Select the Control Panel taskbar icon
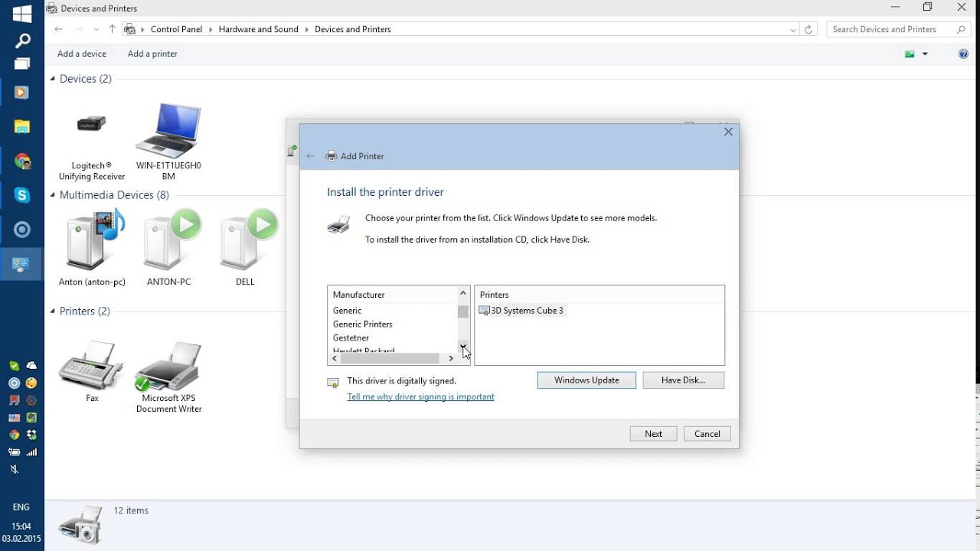This screenshot has width=980, height=551. coord(21,265)
